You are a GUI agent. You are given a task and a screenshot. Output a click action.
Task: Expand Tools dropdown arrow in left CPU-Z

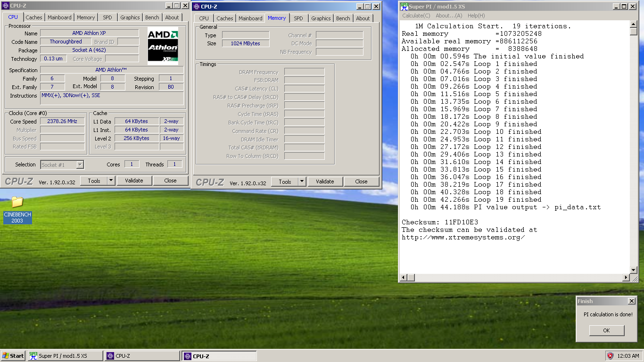(111, 181)
